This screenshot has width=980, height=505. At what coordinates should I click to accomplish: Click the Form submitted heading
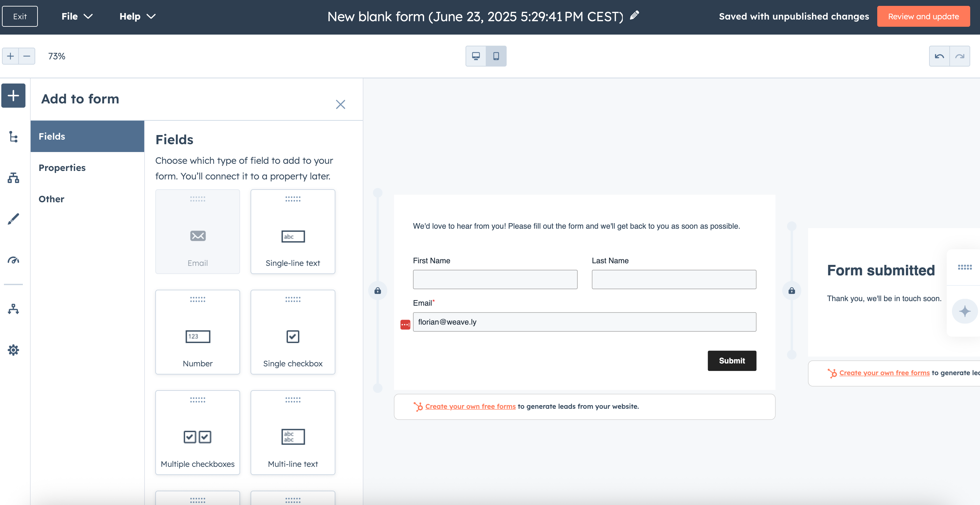(881, 270)
